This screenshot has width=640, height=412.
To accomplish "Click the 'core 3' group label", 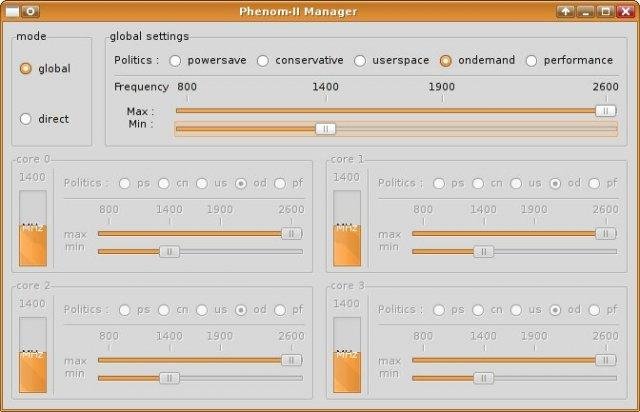I will coord(347,285).
